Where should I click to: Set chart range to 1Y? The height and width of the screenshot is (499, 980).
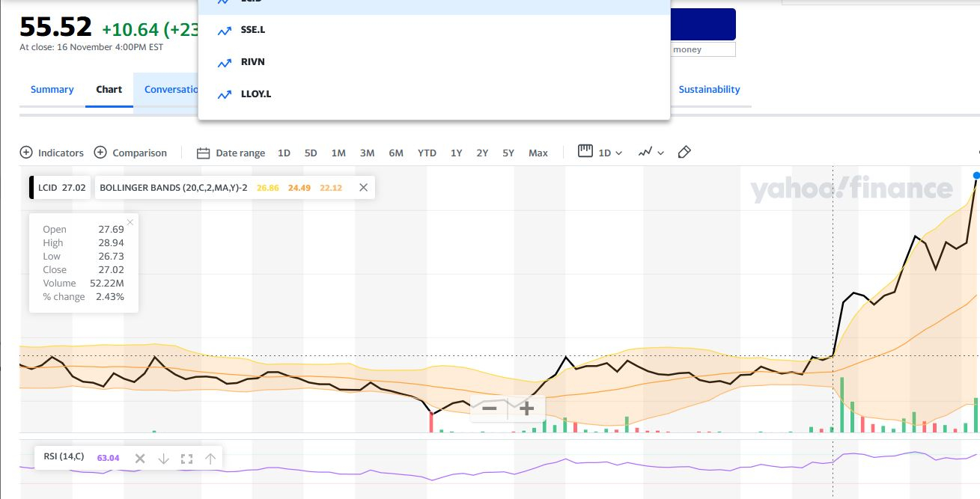pyautogui.click(x=456, y=153)
